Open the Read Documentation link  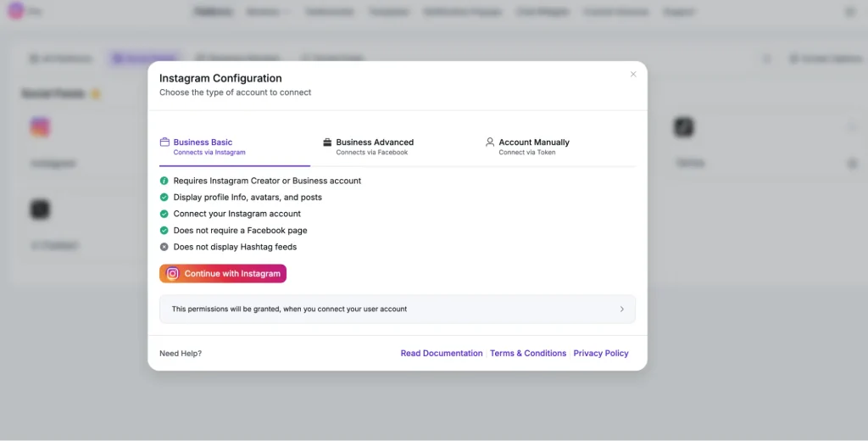point(442,354)
